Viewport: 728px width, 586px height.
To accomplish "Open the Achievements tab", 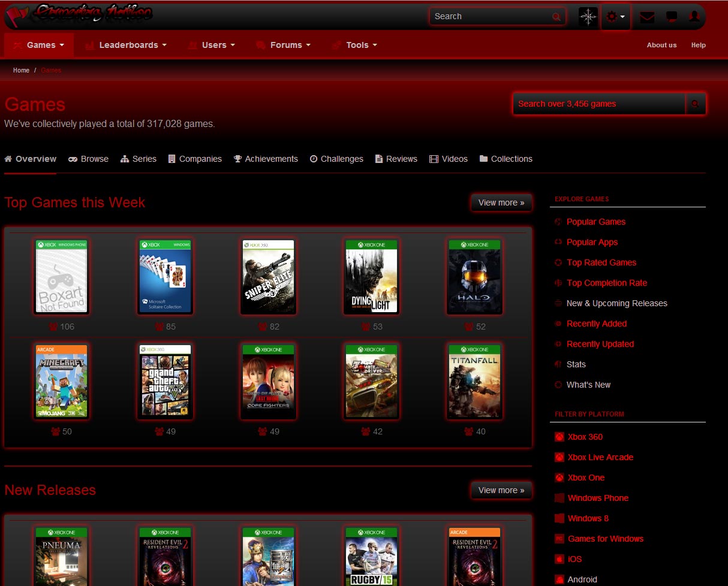I will (266, 159).
